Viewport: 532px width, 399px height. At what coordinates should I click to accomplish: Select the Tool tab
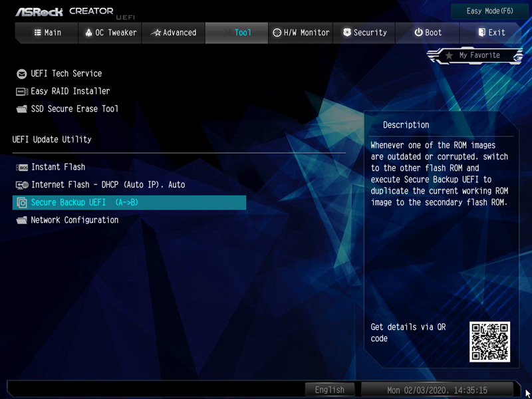pyautogui.click(x=237, y=33)
